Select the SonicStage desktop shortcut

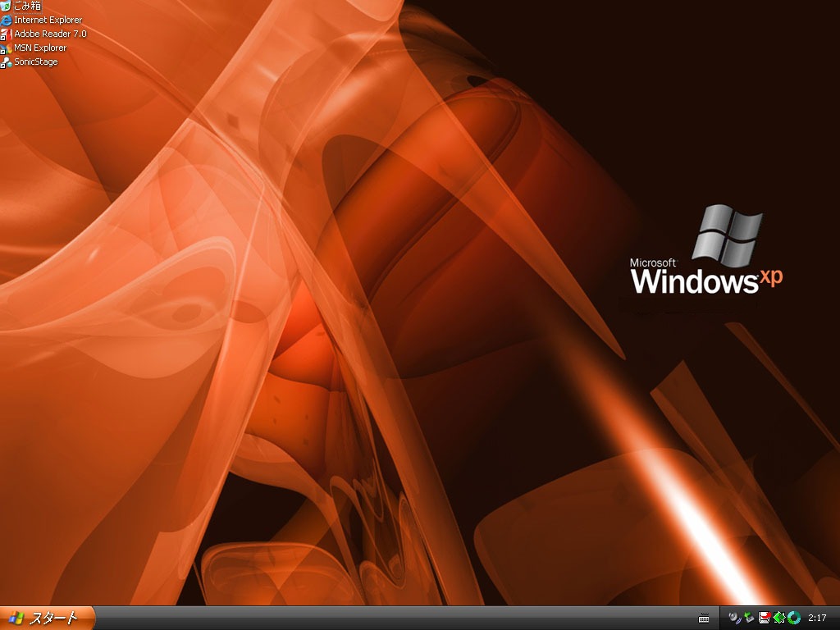point(30,62)
